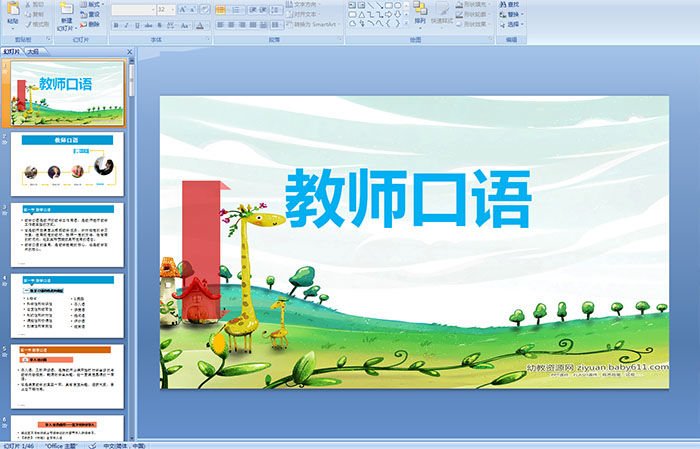700x449 pixels.
Task: Open the Change Case Aa dropdown
Action: [x=185, y=25]
